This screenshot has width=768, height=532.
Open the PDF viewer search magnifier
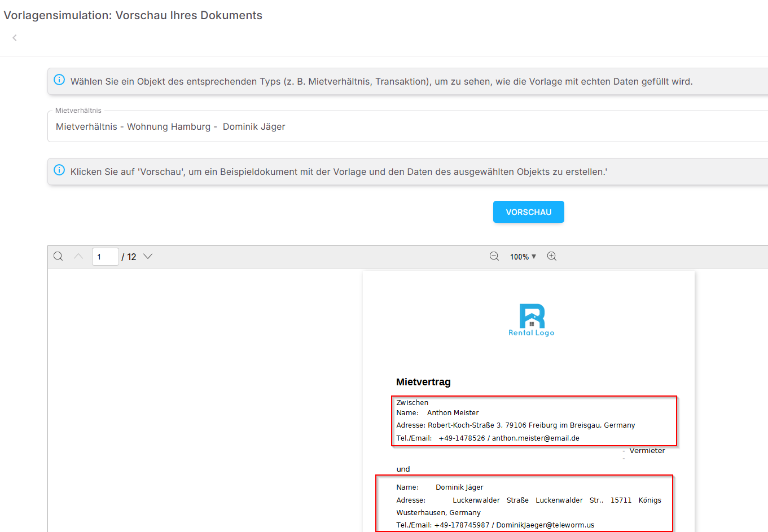pyautogui.click(x=58, y=257)
